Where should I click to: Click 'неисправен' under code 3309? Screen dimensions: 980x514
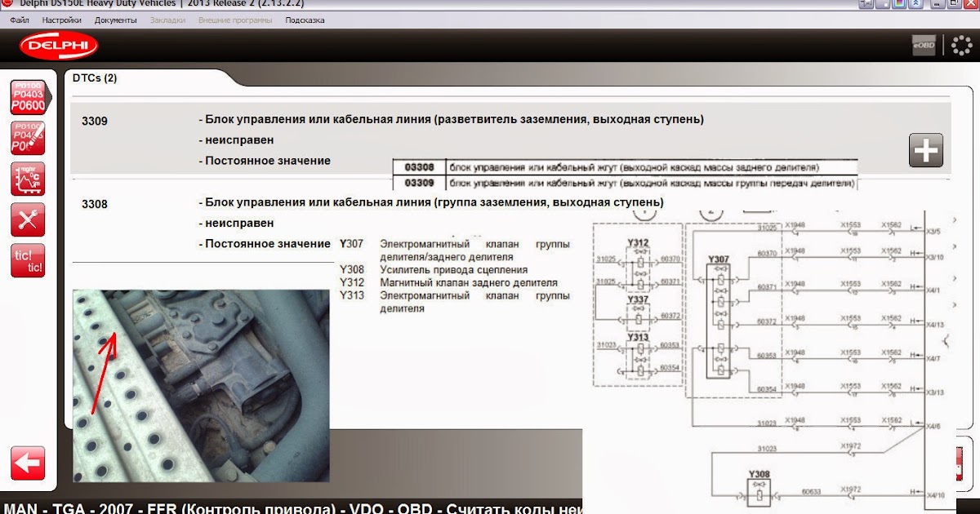[236, 140]
